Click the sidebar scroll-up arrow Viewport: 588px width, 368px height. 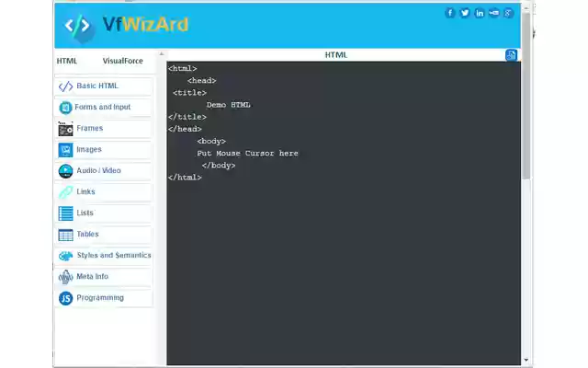click(162, 53)
